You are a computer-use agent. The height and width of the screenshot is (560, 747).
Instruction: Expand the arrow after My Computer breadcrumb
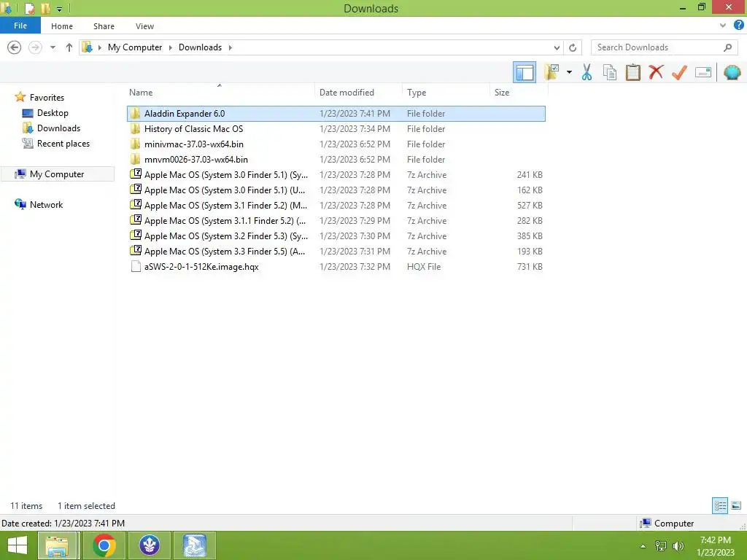click(170, 47)
